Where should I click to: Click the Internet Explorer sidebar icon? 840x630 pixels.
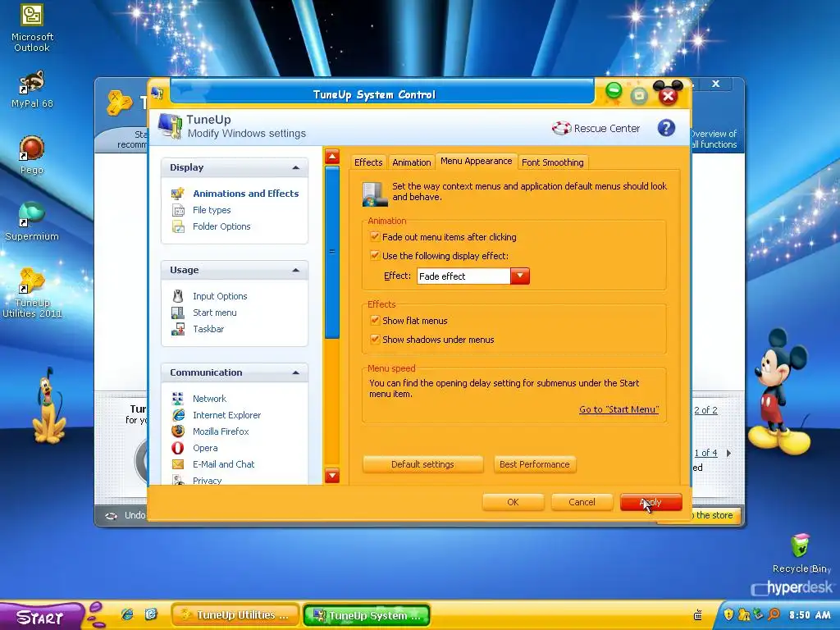coord(178,414)
